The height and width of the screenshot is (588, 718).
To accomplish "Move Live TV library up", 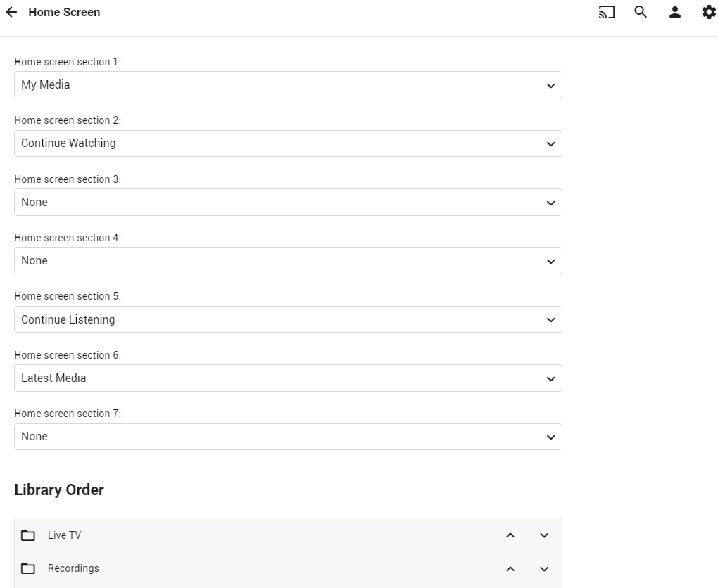I will pos(510,535).
